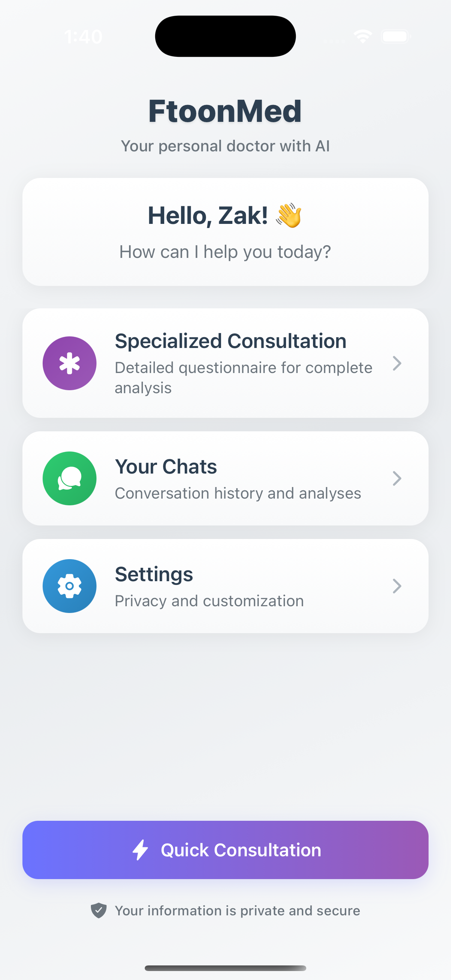This screenshot has width=451, height=980.
Task: Tap the lightning bolt icon
Action: [x=141, y=850]
